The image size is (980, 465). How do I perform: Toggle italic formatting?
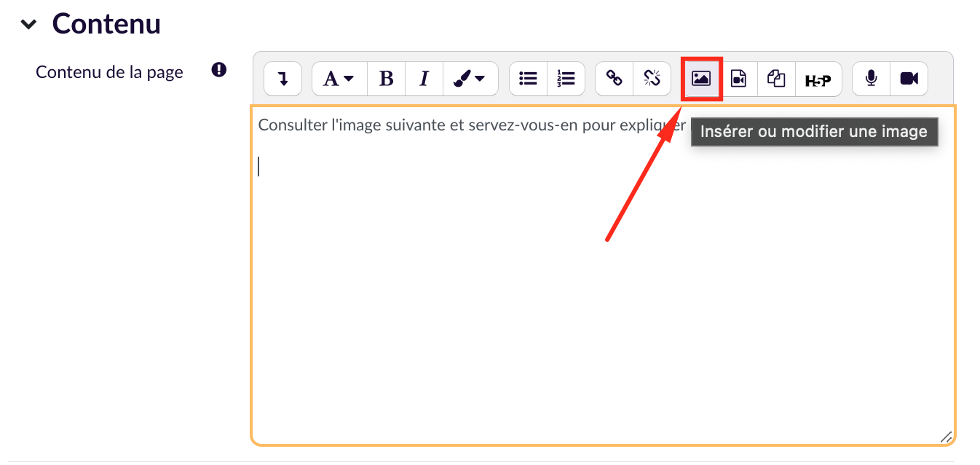pyautogui.click(x=424, y=79)
